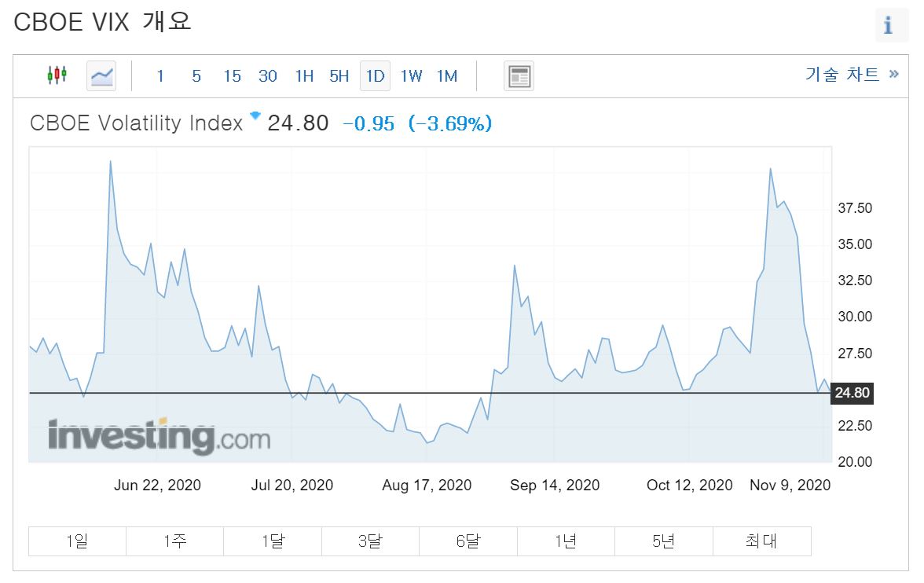This screenshot has width=924, height=583.
Task: Select the 6달 range tab
Action: 468,541
